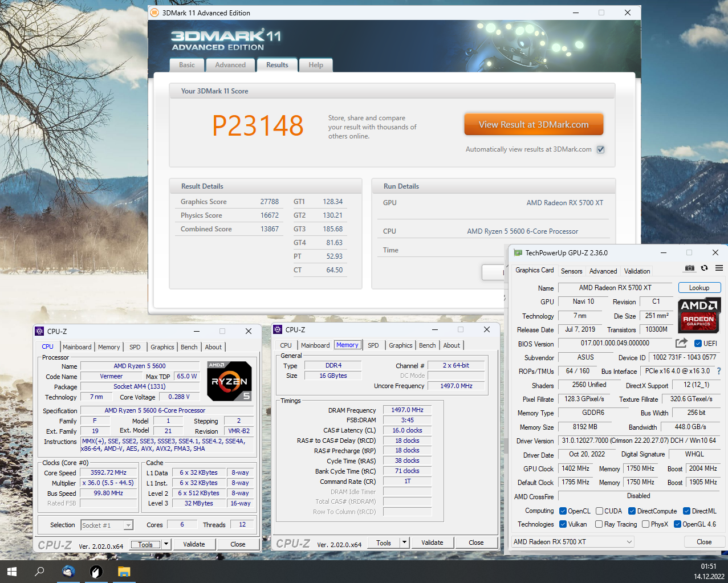Open the GPU-Z hamburger menu

719,268
